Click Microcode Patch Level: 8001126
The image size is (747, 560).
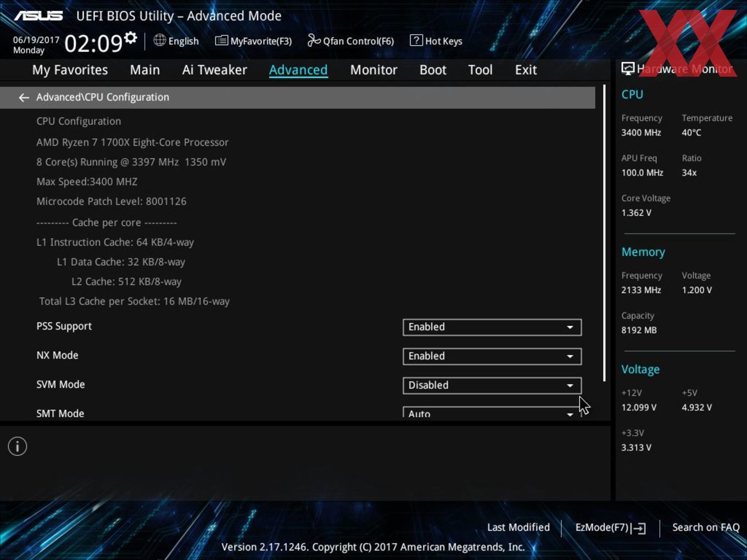tap(112, 201)
